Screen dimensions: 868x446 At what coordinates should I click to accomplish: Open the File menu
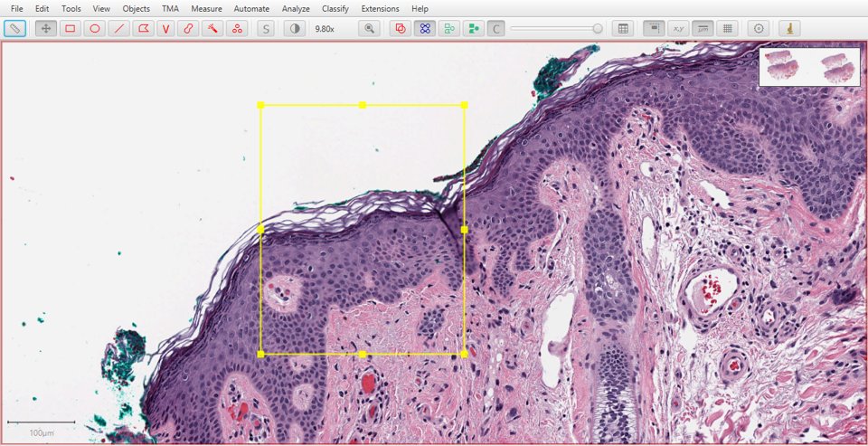(x=17, y=9)
